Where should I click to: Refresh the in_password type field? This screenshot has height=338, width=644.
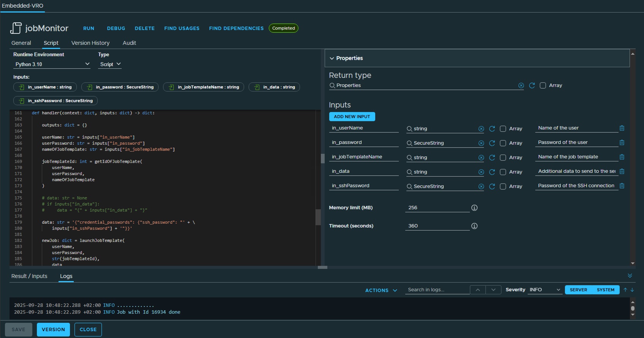pyautogui.click(x=492, y=143)
